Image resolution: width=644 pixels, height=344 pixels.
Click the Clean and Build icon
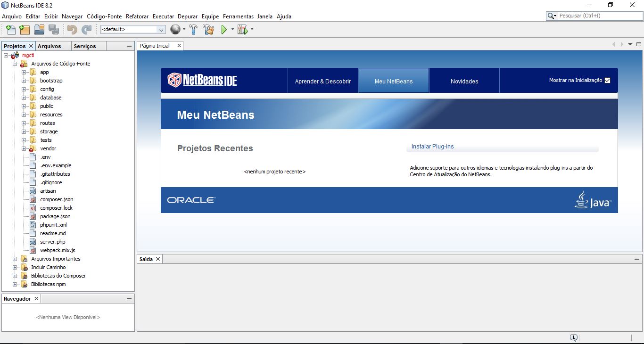[x=208, y=29]
